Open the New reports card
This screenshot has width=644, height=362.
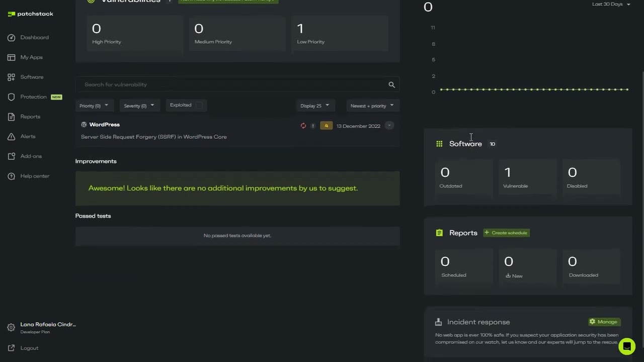[527, 267]
